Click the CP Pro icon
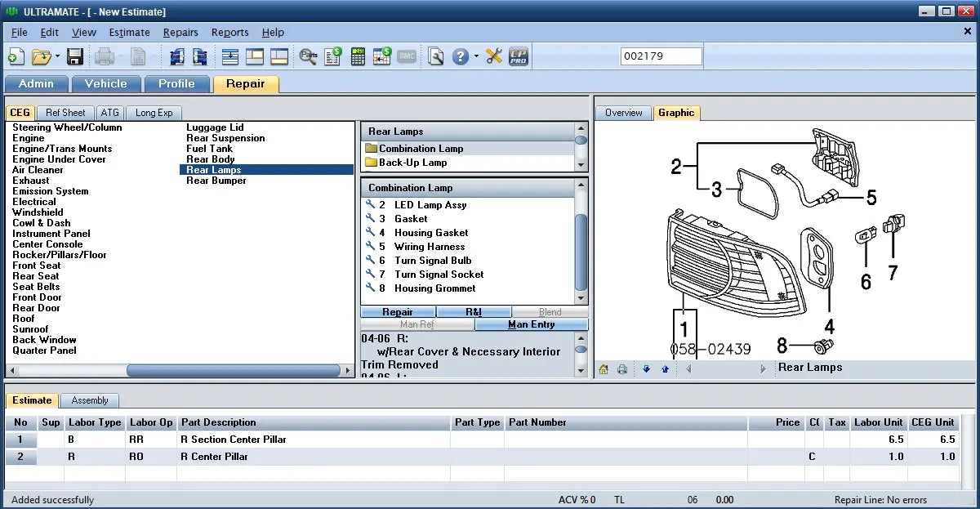This screenshot has width=980, height=509. point(519,56)
